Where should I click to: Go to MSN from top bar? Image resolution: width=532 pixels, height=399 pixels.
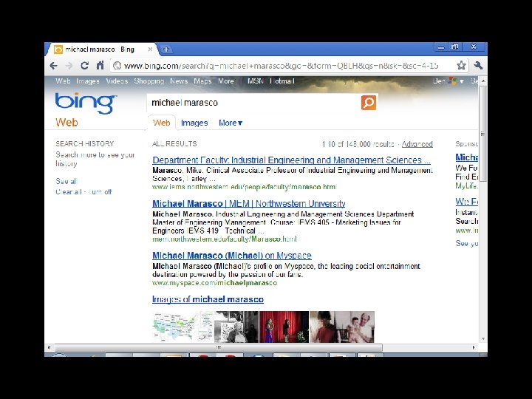click(256, 81)
